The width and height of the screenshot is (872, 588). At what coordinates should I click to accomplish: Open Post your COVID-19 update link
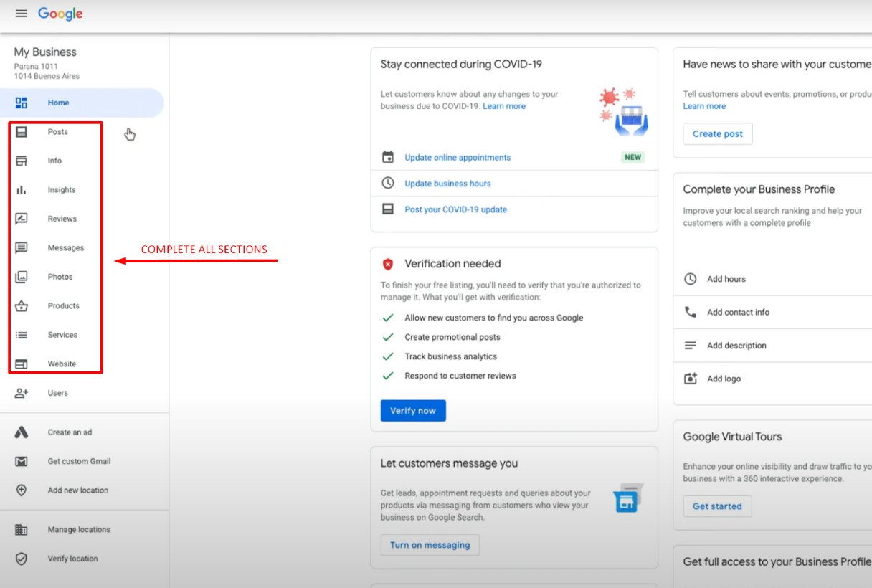[455, 209]
